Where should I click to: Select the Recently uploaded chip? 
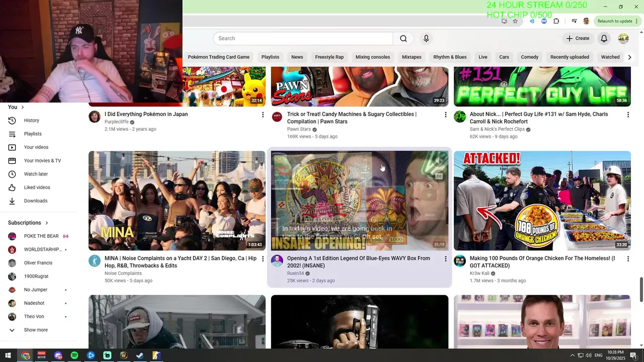[570, 57]
